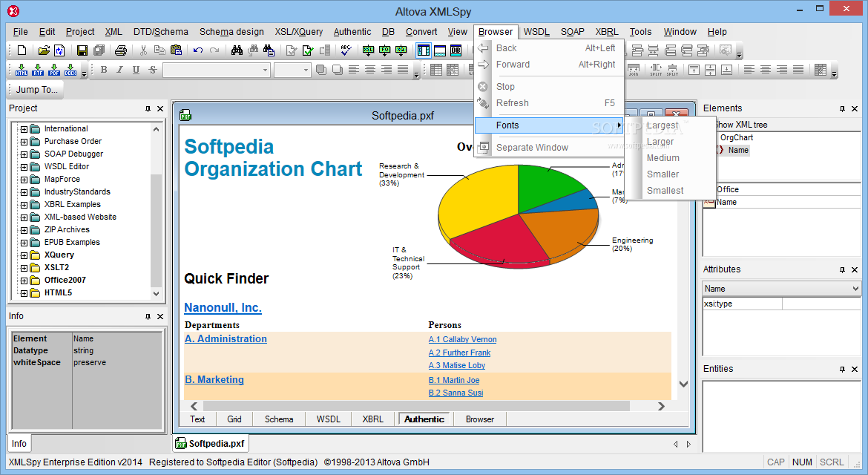
Task: Open the WSDL menu
Action: click(x=536, y=32)
